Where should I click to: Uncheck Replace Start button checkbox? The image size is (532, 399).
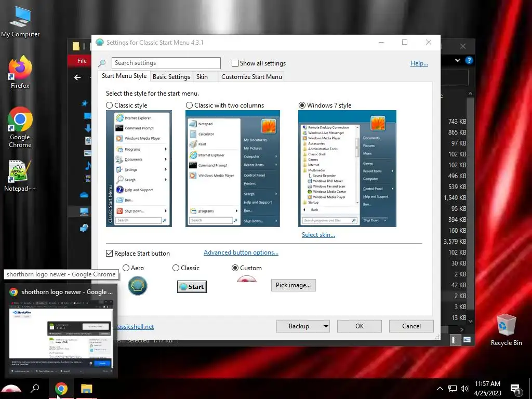click(109, 253)
